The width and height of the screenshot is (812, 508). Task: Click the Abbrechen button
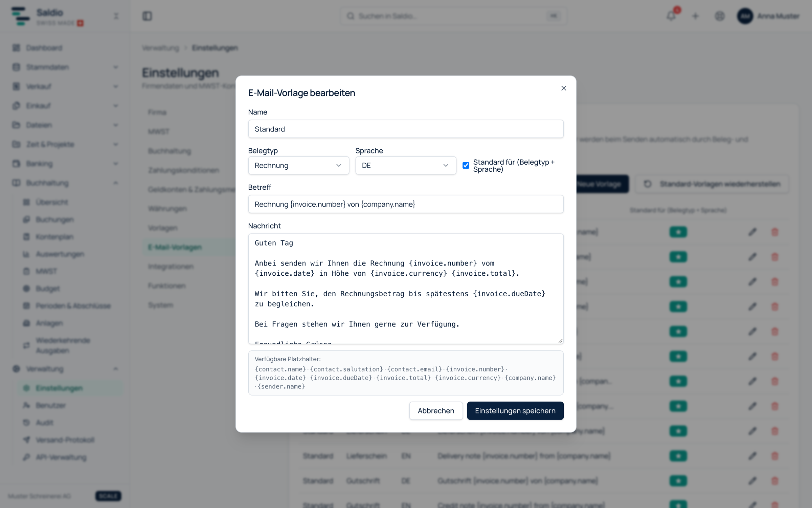[436, 410]
